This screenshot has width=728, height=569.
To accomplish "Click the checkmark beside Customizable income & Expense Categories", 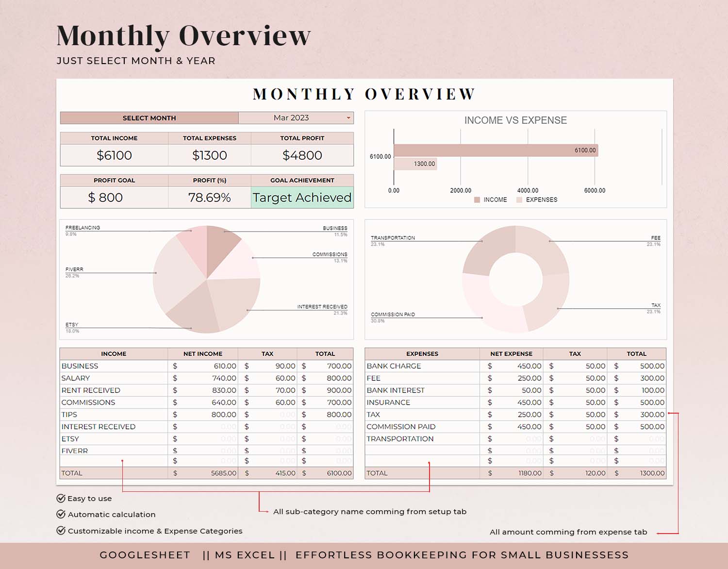I will (61, 531).
